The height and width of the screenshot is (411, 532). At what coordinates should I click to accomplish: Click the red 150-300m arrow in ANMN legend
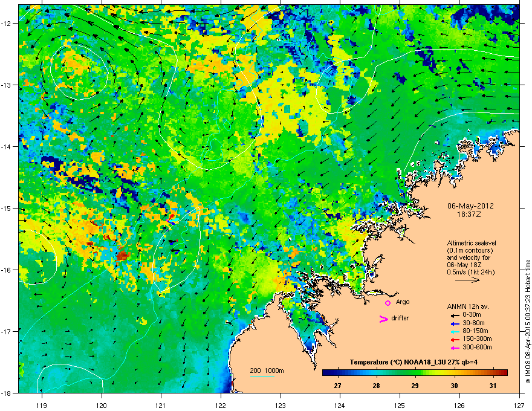[455, 340]
